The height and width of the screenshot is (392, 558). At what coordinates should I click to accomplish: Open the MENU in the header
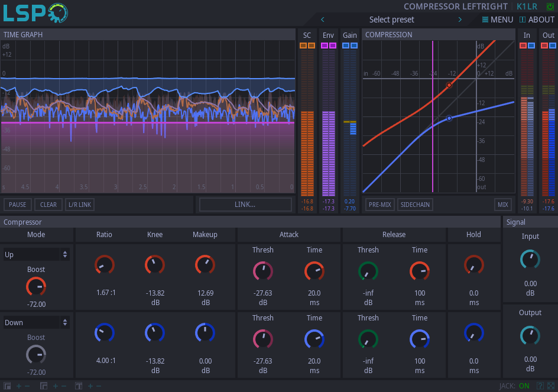tap(497, 20)
